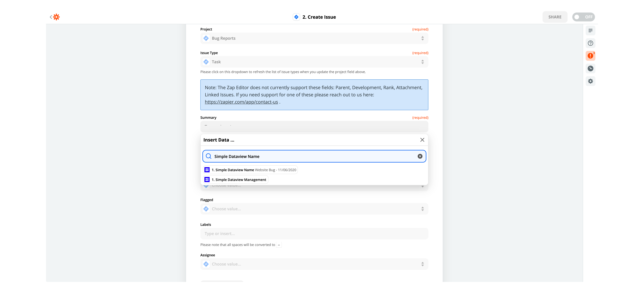This screenshot has width=644, height=292.
Task: Click the Assignee field label
Action: 207,255
